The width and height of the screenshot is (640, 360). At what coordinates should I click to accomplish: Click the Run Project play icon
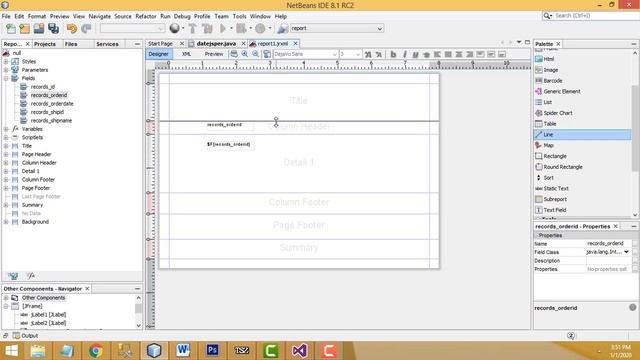(223, 29)
